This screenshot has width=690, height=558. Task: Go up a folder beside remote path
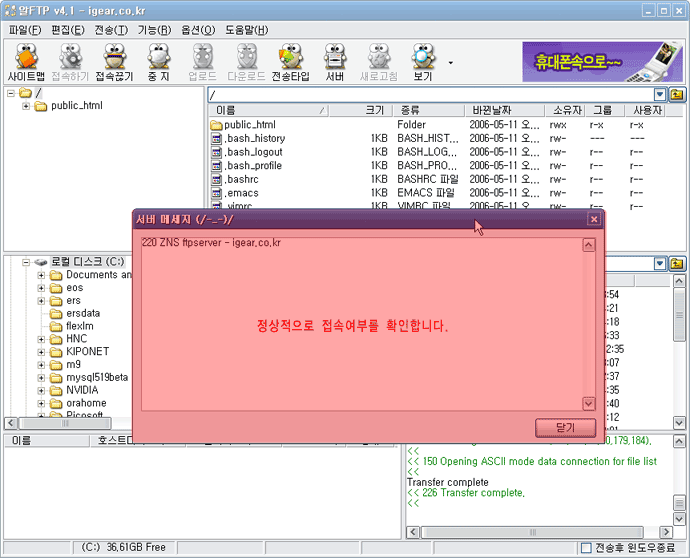pyautogui.click(x=677, y=94)
